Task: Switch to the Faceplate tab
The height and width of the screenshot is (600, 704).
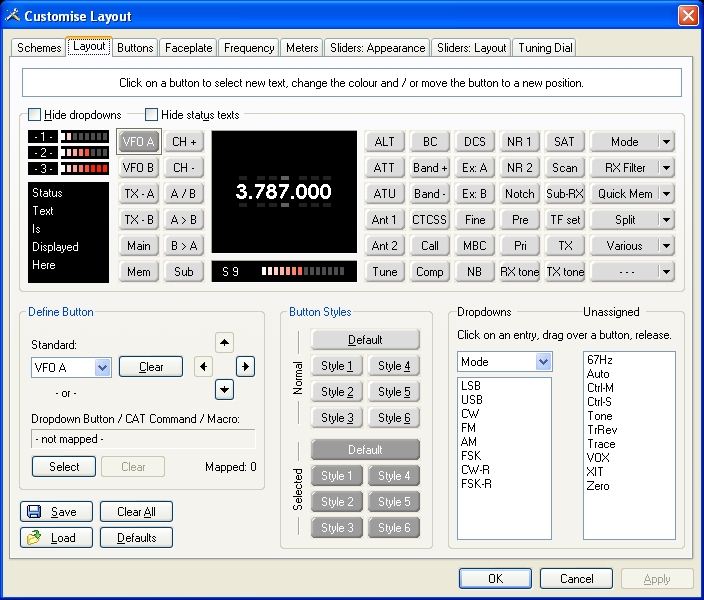Action: click(189, 48)
